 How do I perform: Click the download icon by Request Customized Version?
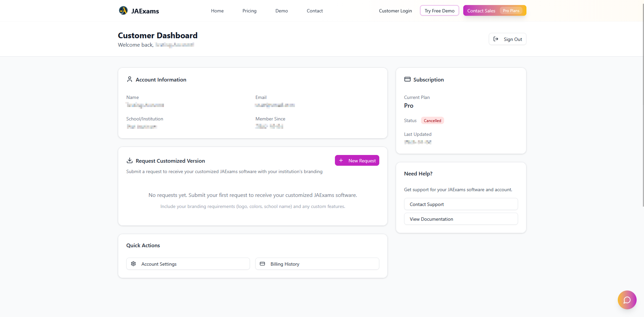(x=130, y=161)
